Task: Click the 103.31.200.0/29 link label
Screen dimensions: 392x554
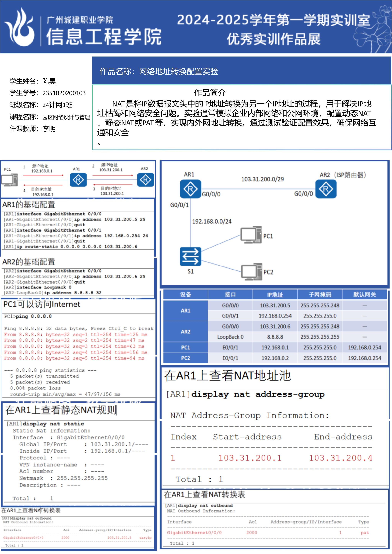Action: (x=262, y=179)
